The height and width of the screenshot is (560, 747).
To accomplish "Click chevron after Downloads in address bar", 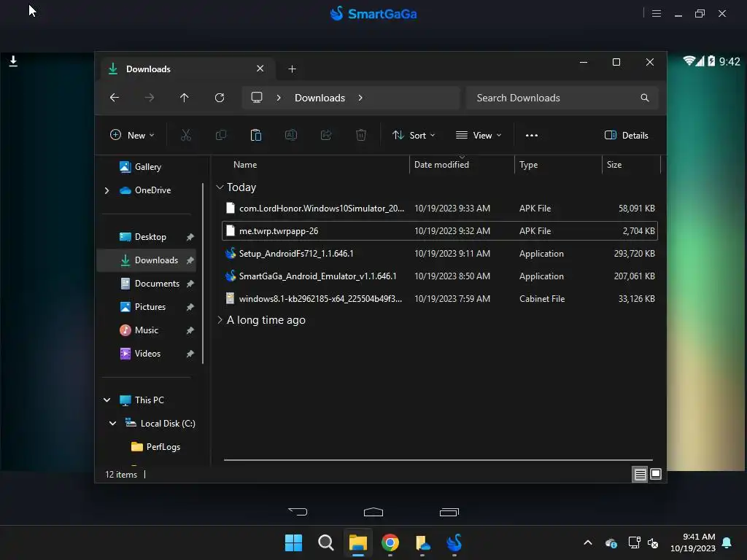I will point(360,98).
